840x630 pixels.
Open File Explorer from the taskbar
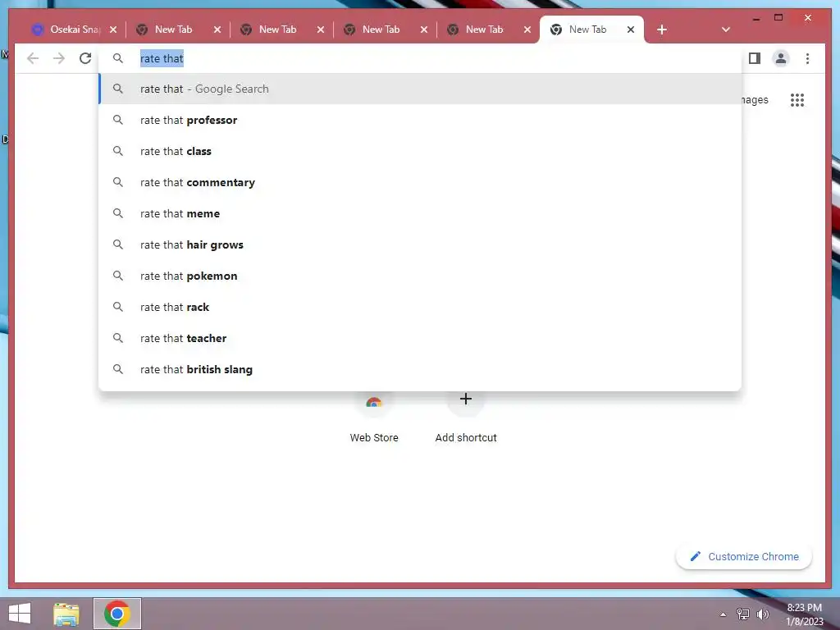coord(66,614)
